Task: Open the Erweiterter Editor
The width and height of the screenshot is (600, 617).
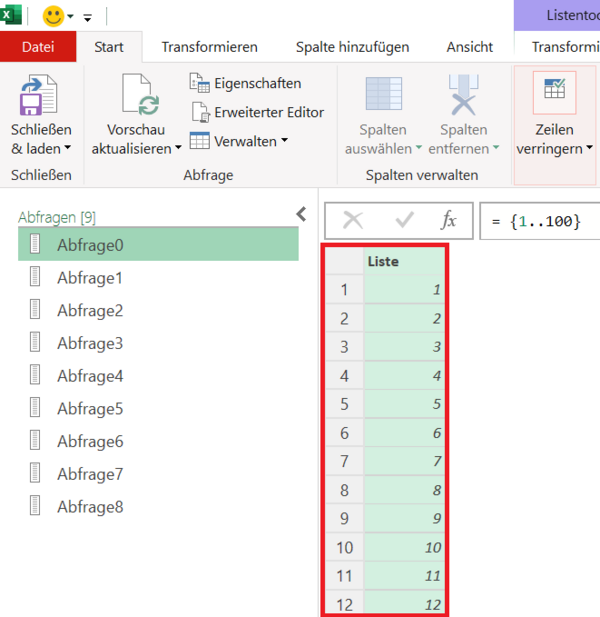Action: [257, 112]
